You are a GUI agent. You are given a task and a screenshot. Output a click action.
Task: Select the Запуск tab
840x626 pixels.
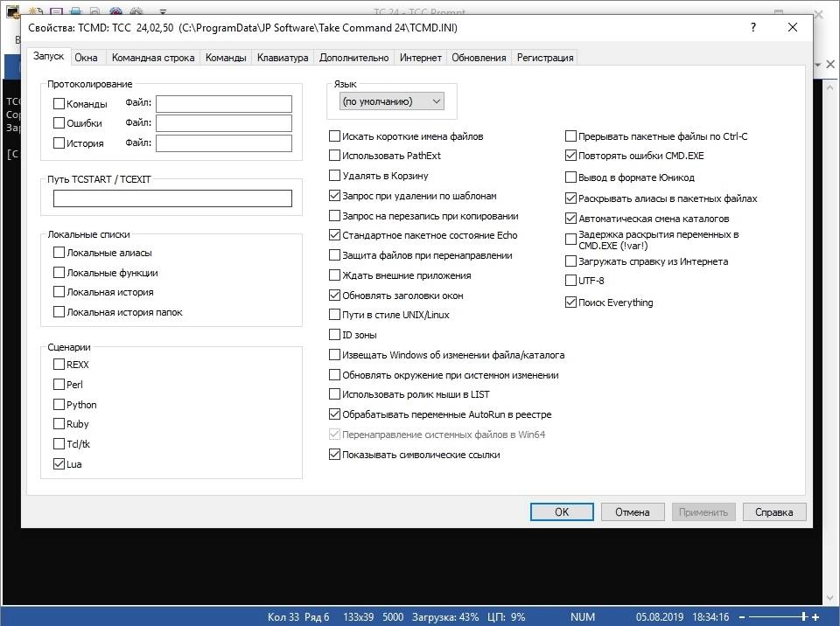(48, 56)
